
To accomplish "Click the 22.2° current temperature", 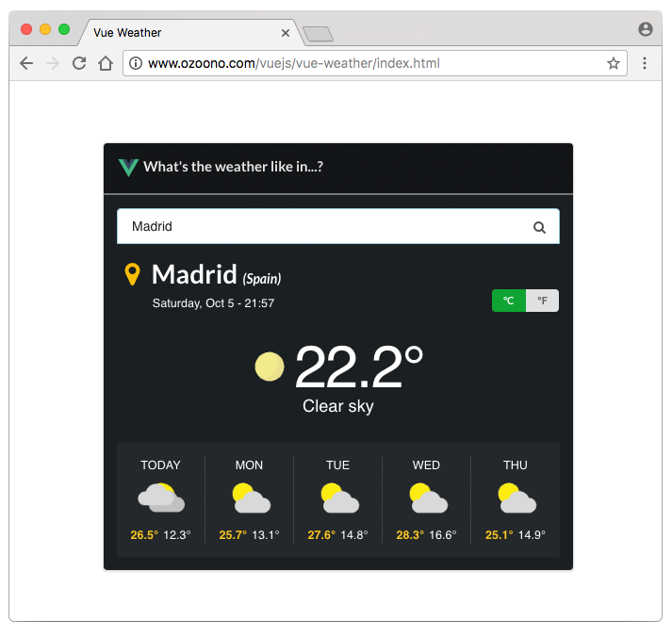I will pyautogui.click(x=359, y=367).
